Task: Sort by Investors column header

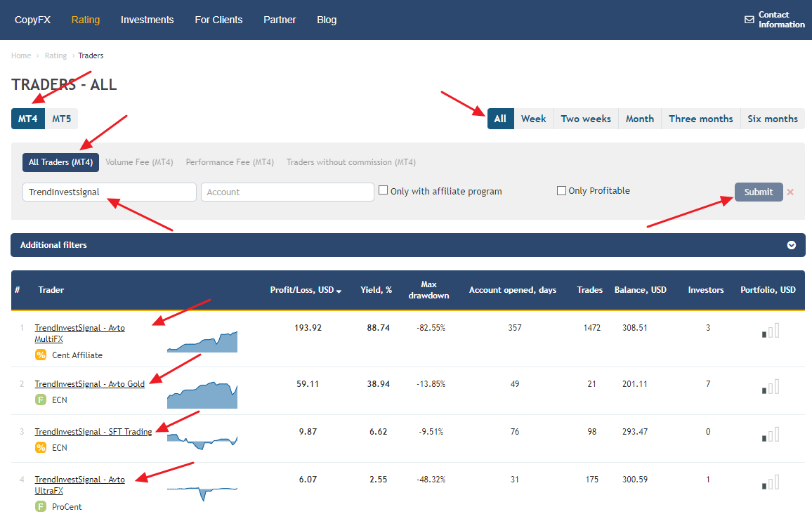Action: coord(706,290)
